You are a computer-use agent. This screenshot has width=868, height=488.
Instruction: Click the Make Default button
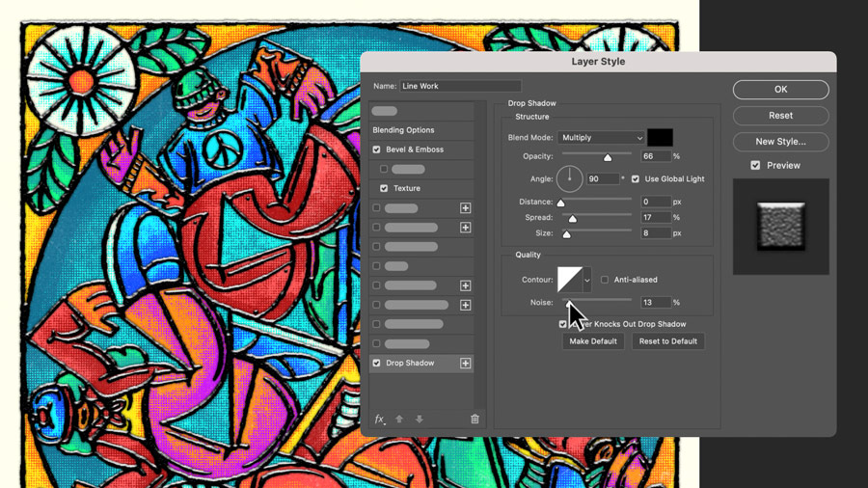[x=593, y=341]
